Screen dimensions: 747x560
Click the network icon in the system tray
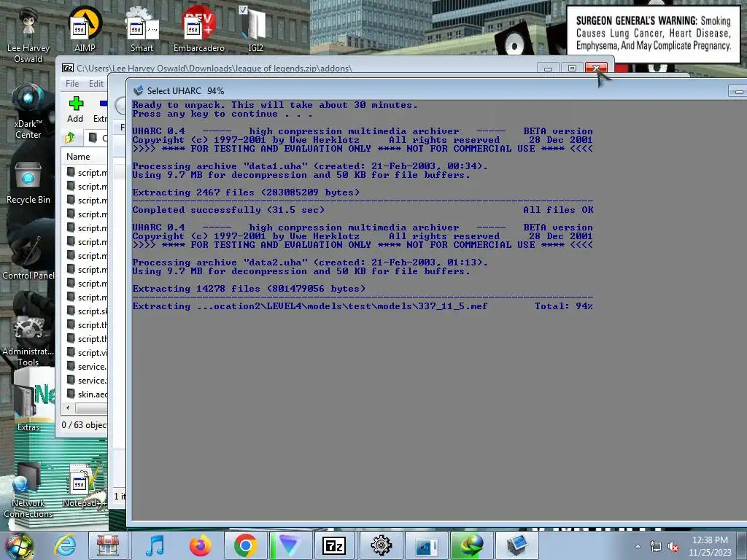pos(656,547)
